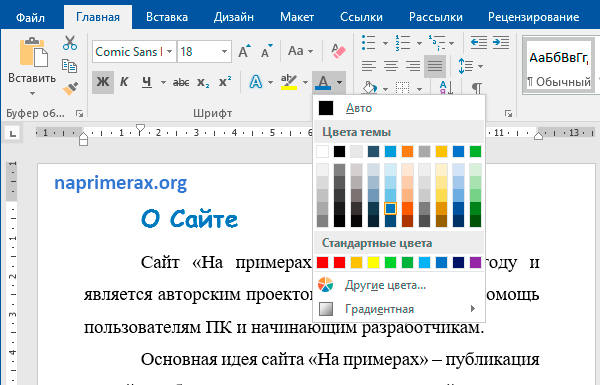This screenshot has height=385, width=600.
Task: Apply current font color button
Action: point(323,82)
